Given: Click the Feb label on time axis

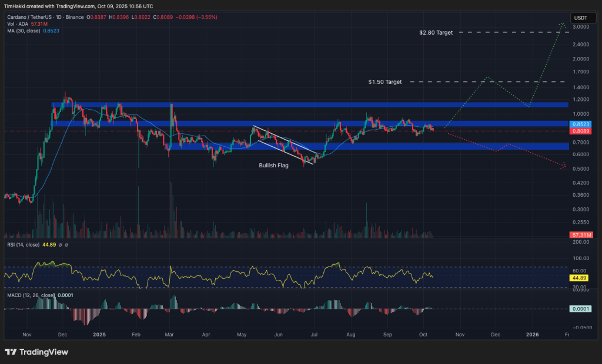Looking at the screenshot, I should 136,335.
